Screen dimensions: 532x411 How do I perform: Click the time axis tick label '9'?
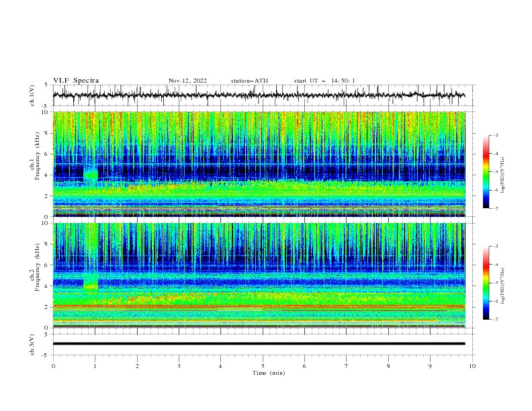tap(430, 366)
